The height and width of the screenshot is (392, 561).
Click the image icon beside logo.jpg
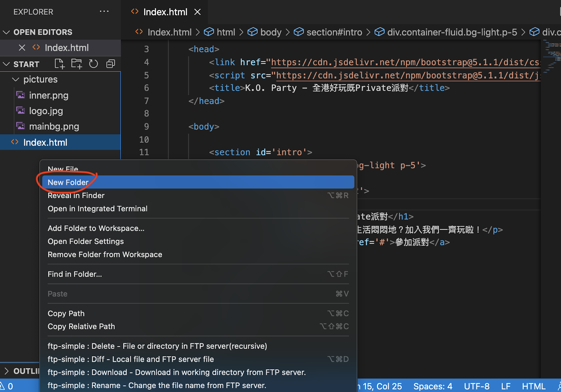click(x=21, y=110)
